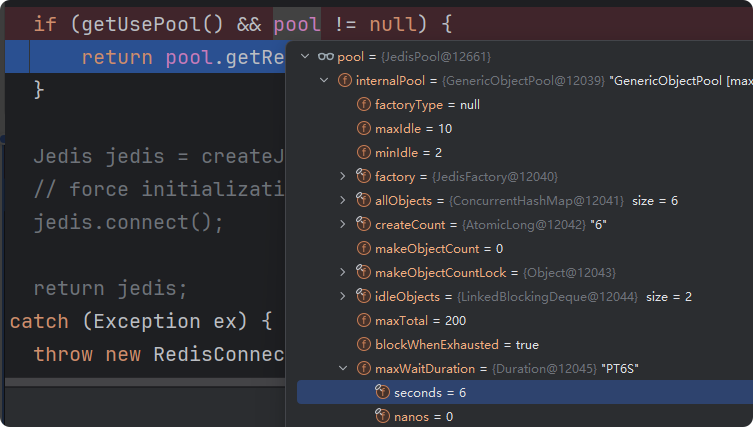Click the {GenericObjectPool@12039} value

[523, 81]
